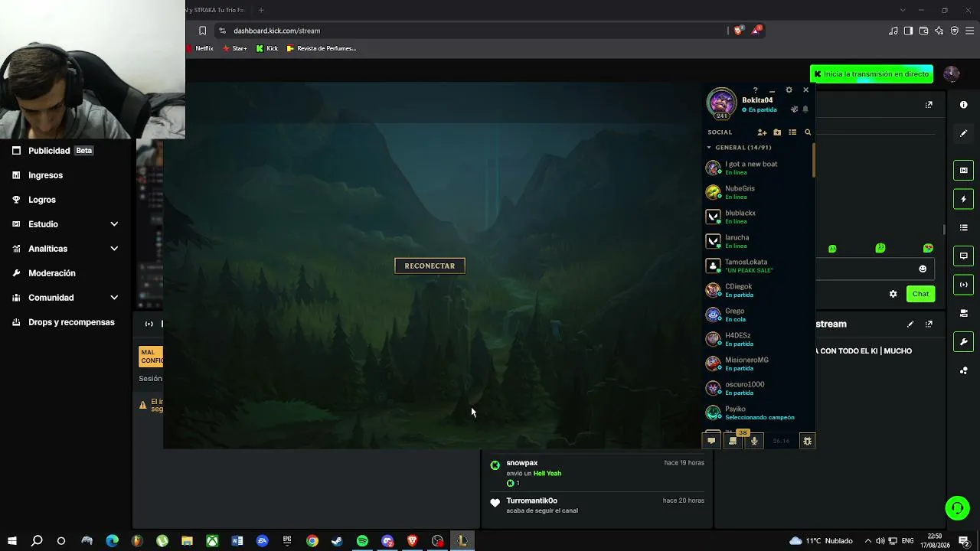The image size is (980, 551).
Task: Search the League friends list
Action: [x=808, y=132]
